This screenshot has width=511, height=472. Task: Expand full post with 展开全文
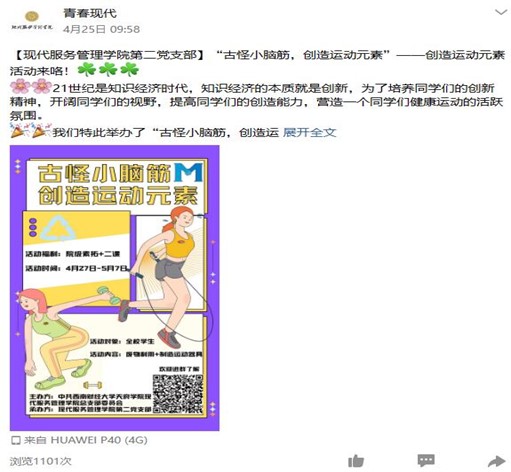309,133
